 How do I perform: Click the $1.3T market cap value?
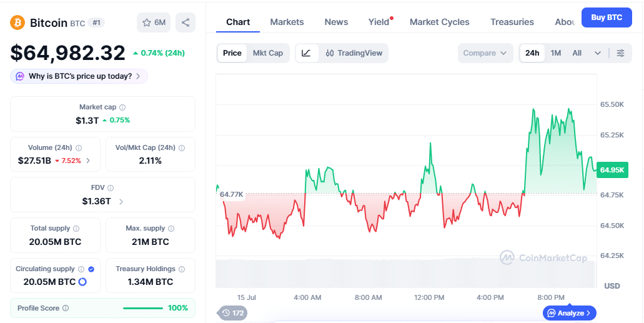[x=87, y=121]
